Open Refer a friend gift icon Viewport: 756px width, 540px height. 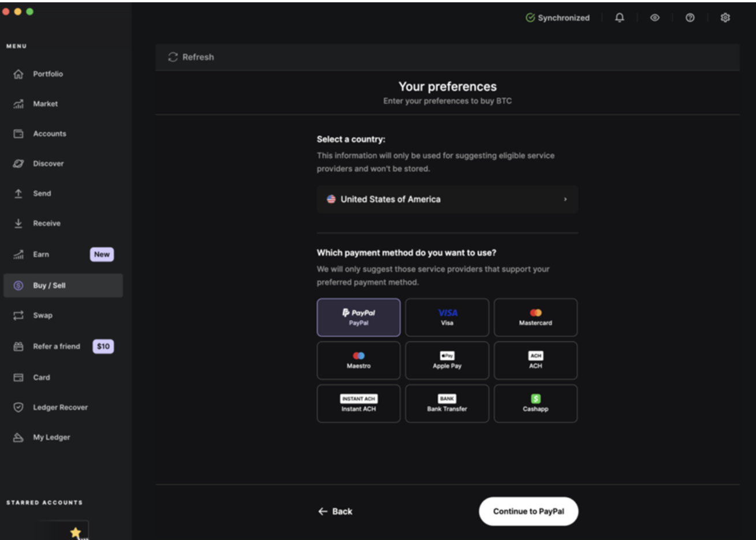[18, 347]
